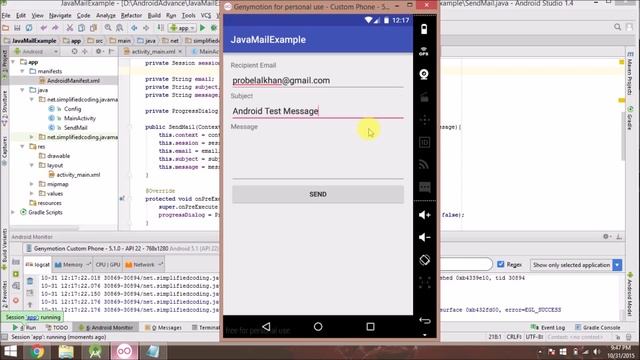Click the Genymotion battery widget icon
Screen dimensions: 640x360
424,29
